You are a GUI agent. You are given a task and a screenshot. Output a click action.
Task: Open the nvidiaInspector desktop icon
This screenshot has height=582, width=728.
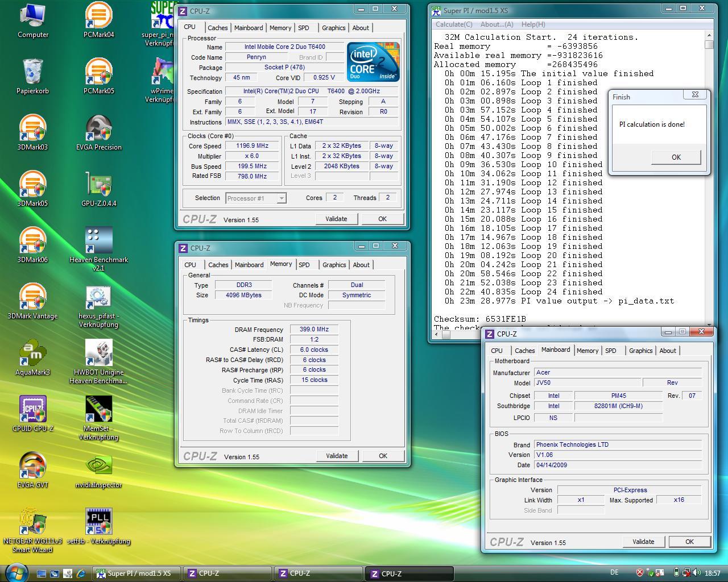(x=98, y=471)
